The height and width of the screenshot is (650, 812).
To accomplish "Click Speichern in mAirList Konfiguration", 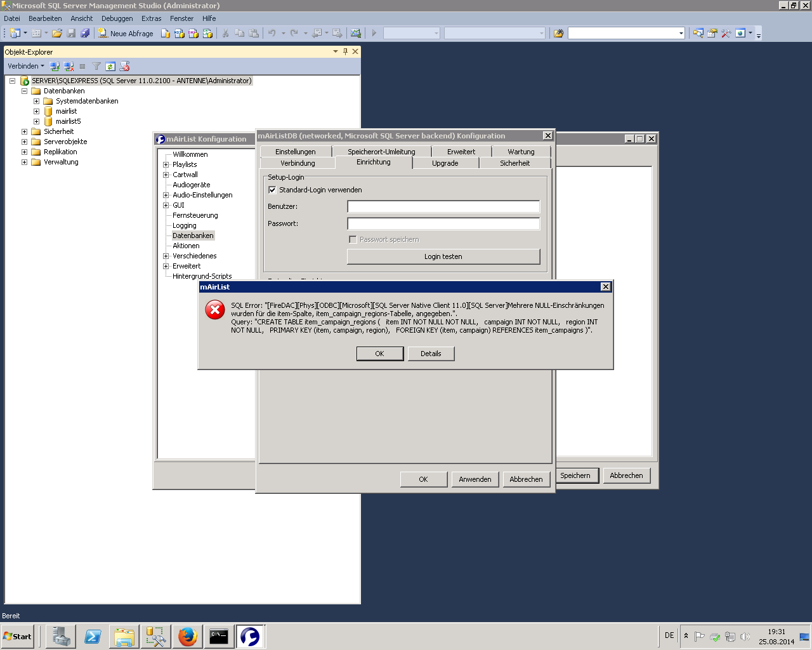I will [575, 475].
